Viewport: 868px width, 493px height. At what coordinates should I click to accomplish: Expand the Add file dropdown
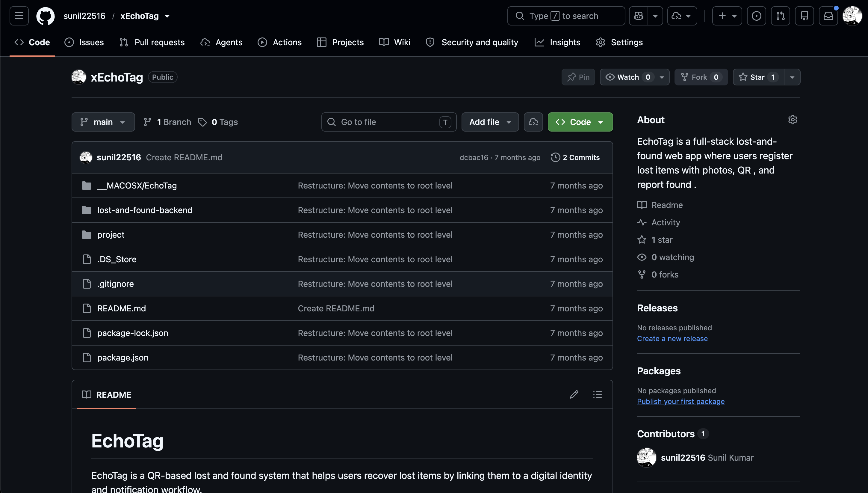pyautogui.click(x=490, y=122)
